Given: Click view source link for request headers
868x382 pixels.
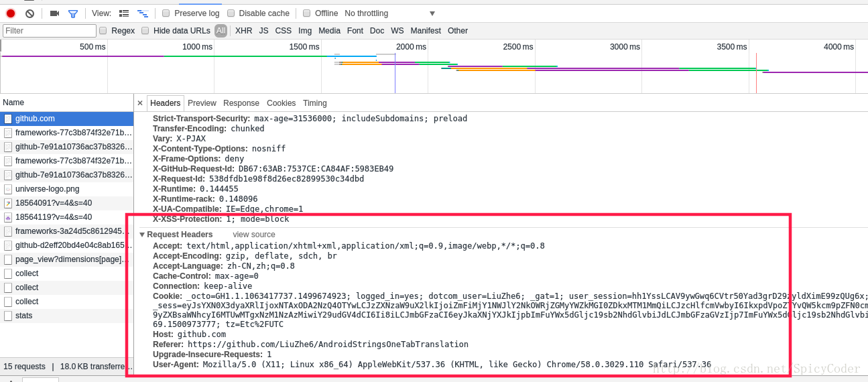Looking at the screenshot, I should (254, 235).
